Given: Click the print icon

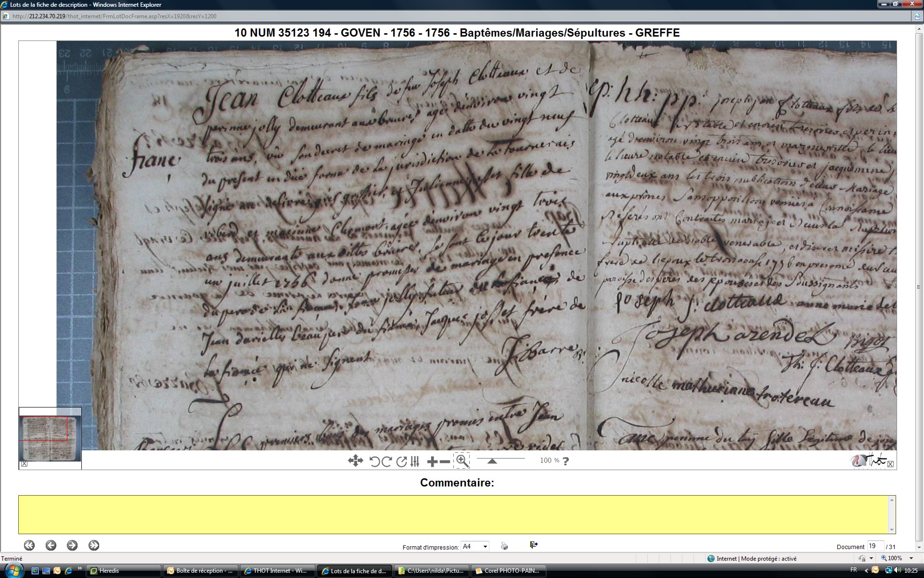Looking at the screenshot, I should pyautogui.click(x=504, y=546).
